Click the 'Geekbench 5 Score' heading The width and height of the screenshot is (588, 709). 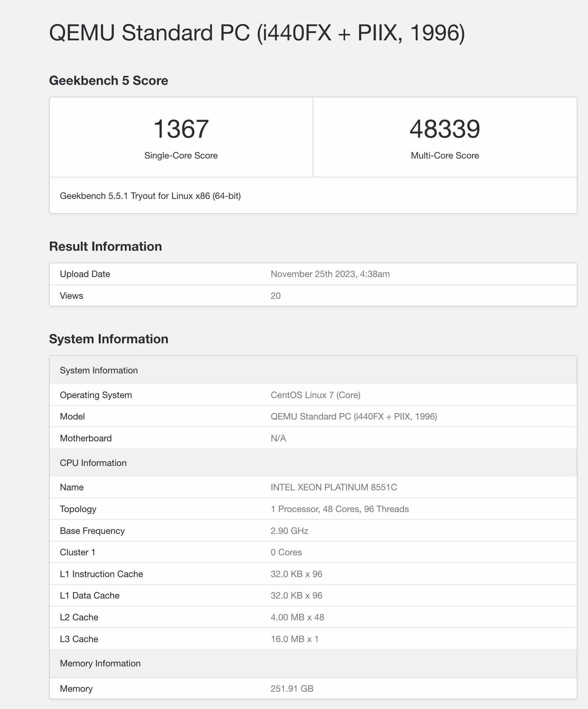point(109,81)
